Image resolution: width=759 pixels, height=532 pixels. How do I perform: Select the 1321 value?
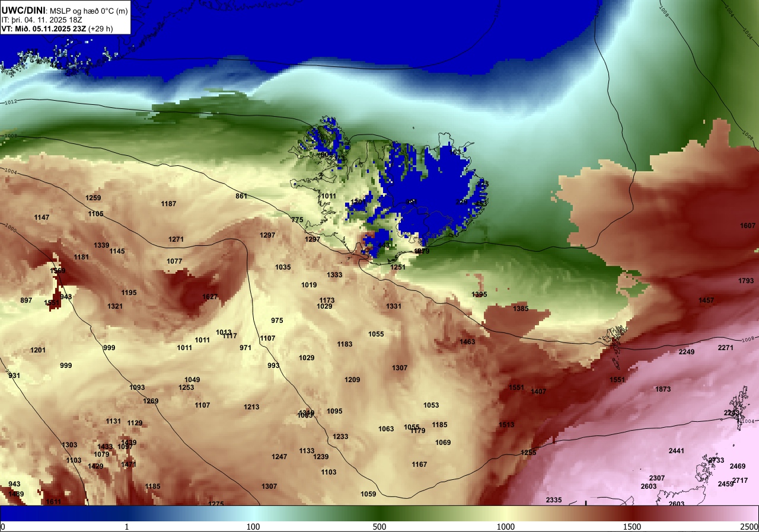tap(115, 306)
